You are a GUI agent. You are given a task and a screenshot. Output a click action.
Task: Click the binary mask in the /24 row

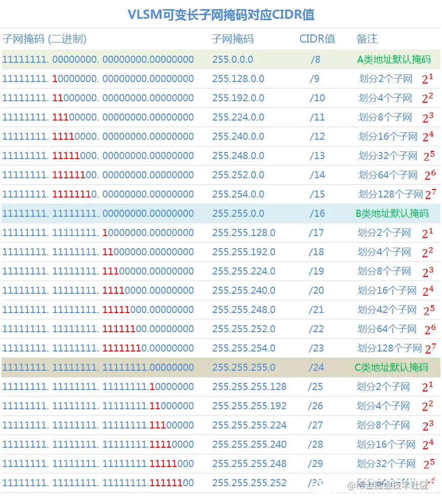coord(98,367)
